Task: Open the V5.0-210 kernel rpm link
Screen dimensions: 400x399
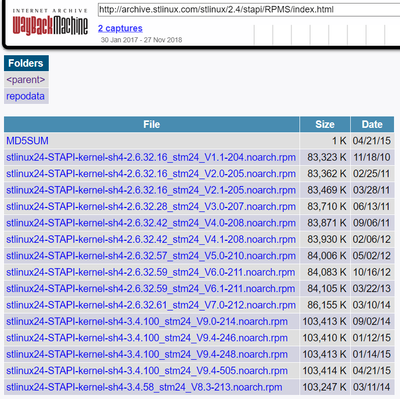Action: 151,256
